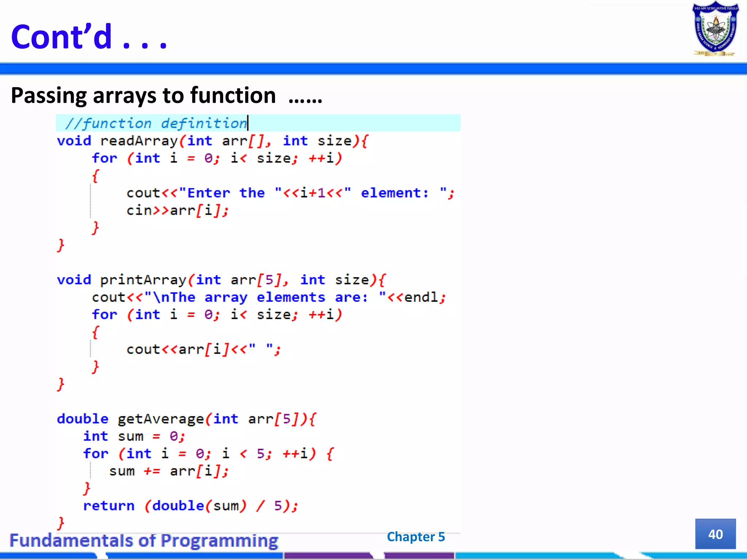
Task: Click the Fundamentals of Programming footer text
Action: click(144, 540)
